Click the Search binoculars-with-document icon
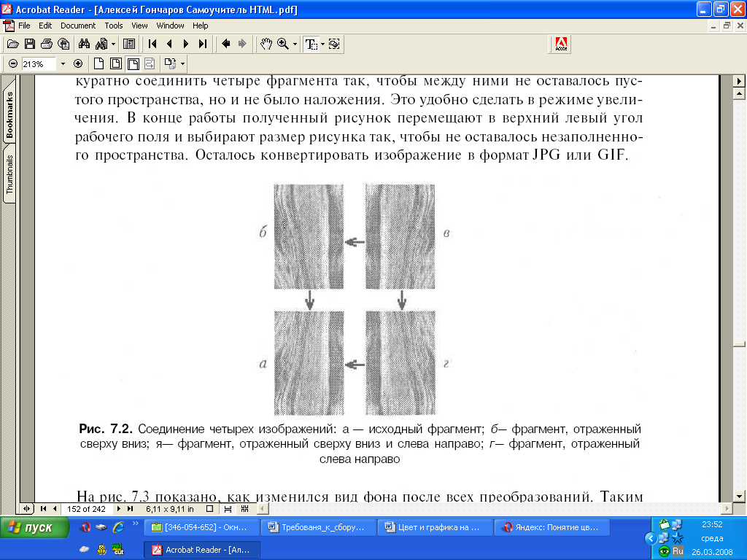747x560 pixels. pos(101,44)
